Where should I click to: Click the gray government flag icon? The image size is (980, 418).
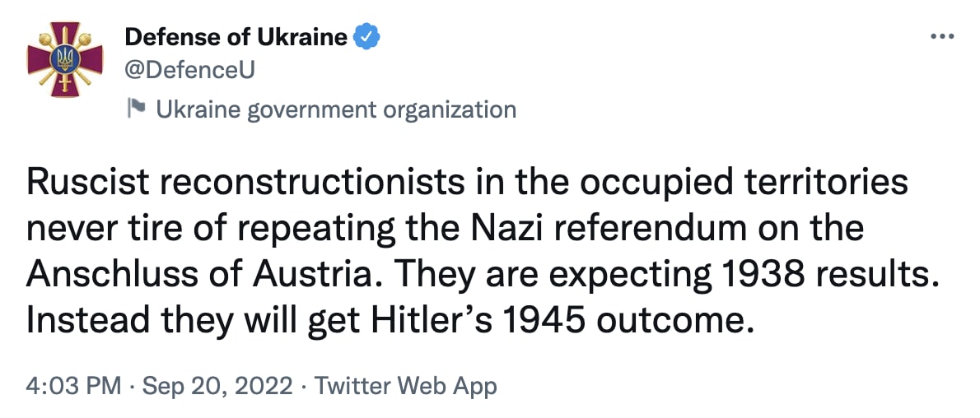(136, 108)
